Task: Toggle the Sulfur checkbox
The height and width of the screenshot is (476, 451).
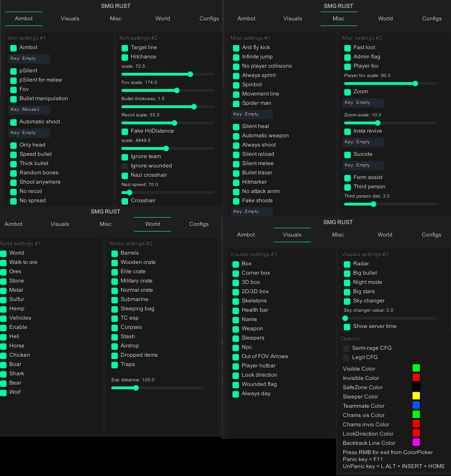Action: point(3,300)
